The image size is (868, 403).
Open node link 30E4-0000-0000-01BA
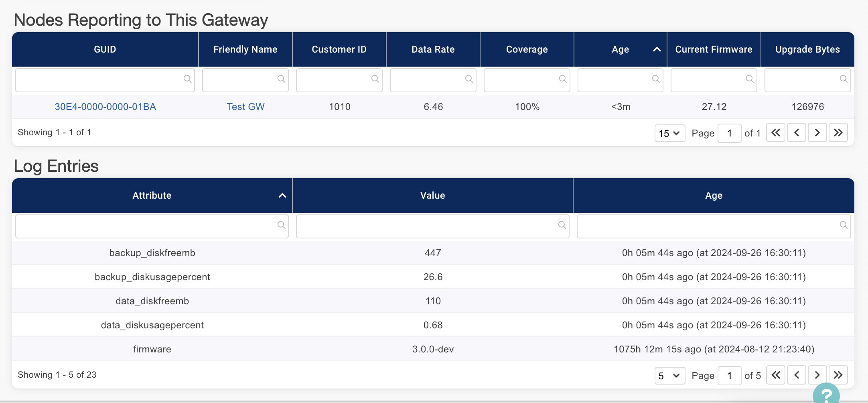tap(105, 107)
